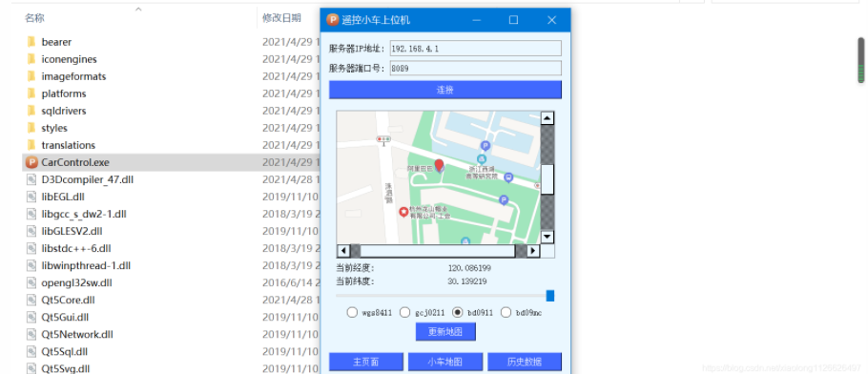Maximize the 遥控小车上位机 window
Image resolution: width=868 pixels, height=374 pixels.
pyautogui.click(x=513, y=20)
